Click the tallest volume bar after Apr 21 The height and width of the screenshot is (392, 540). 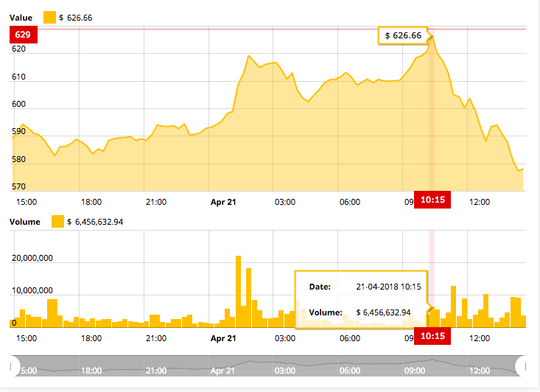[238, 287]
